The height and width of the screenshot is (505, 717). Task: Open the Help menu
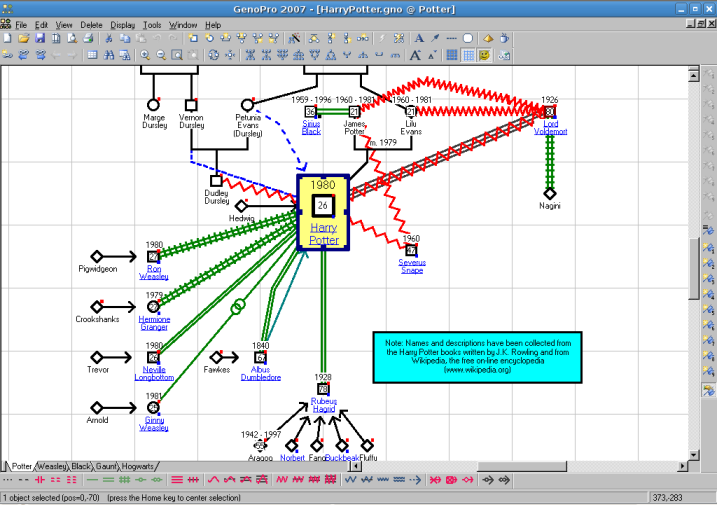pyautogui.click(x=213, y=25)
